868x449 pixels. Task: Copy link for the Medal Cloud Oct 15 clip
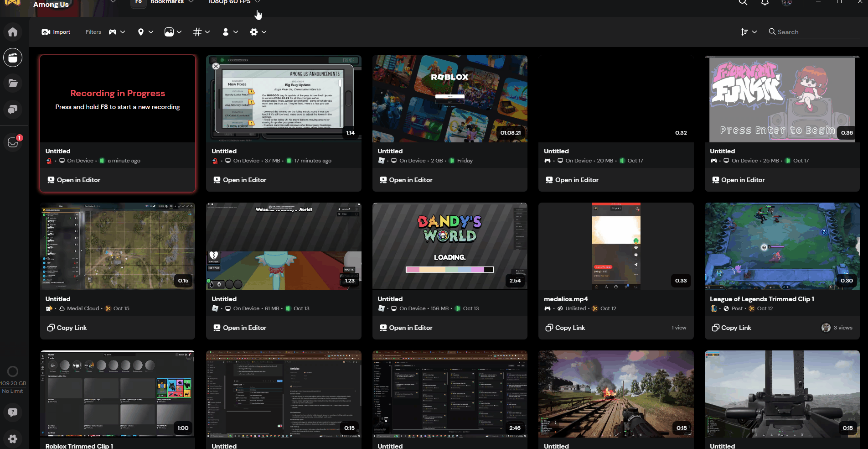[x=67, y=328]
